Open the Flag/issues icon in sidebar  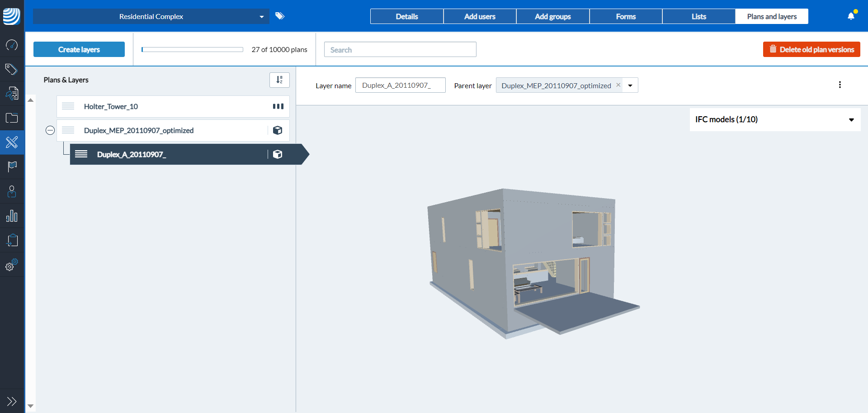(x=12, y=166)
